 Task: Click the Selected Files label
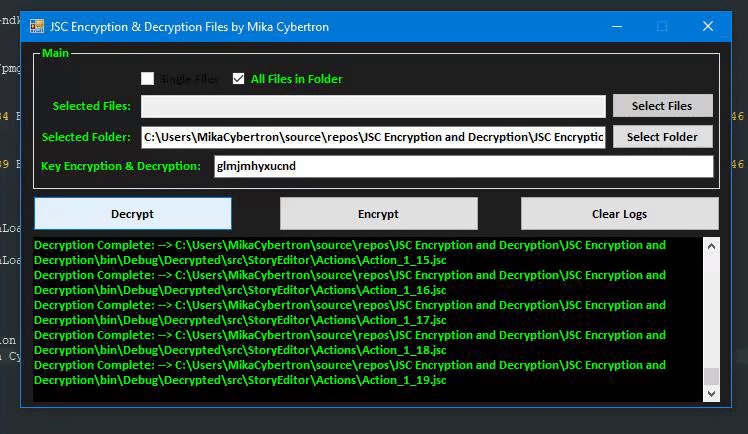tap(92, 106)
